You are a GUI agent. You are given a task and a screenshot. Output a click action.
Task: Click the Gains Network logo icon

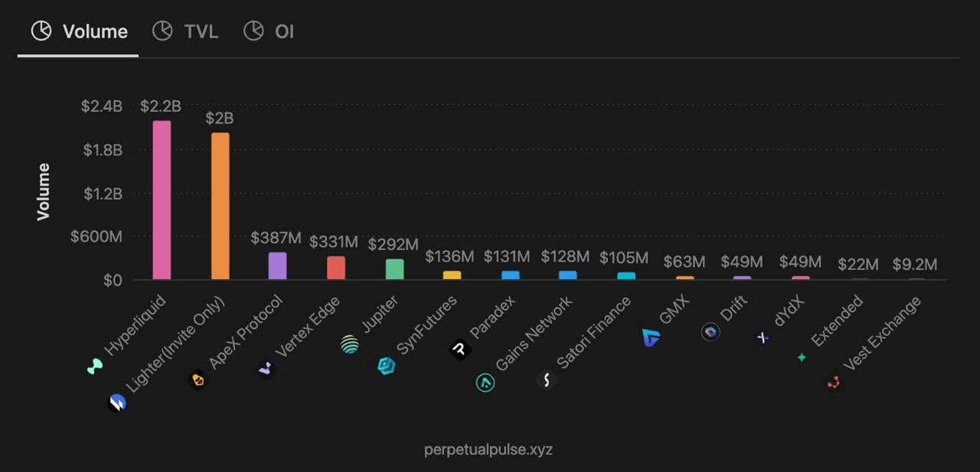pos(485,382)
